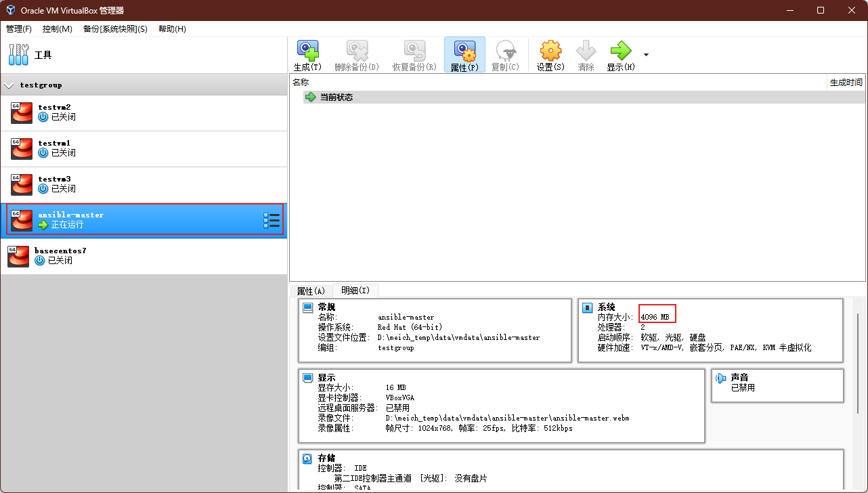Click the 名称 column header
This screenshot has width=868, height=493.
pyautogui.click(x=559, y=83)
